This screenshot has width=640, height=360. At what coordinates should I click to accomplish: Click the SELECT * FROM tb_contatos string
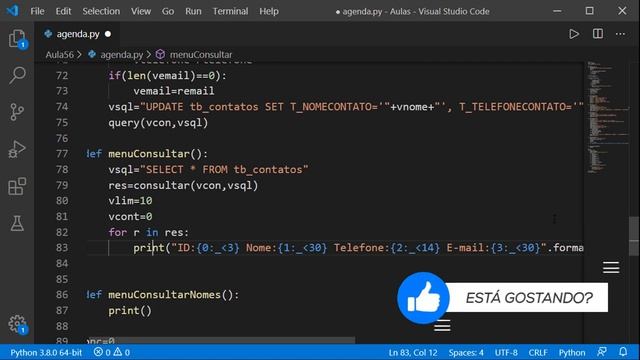tap(224, 169)
